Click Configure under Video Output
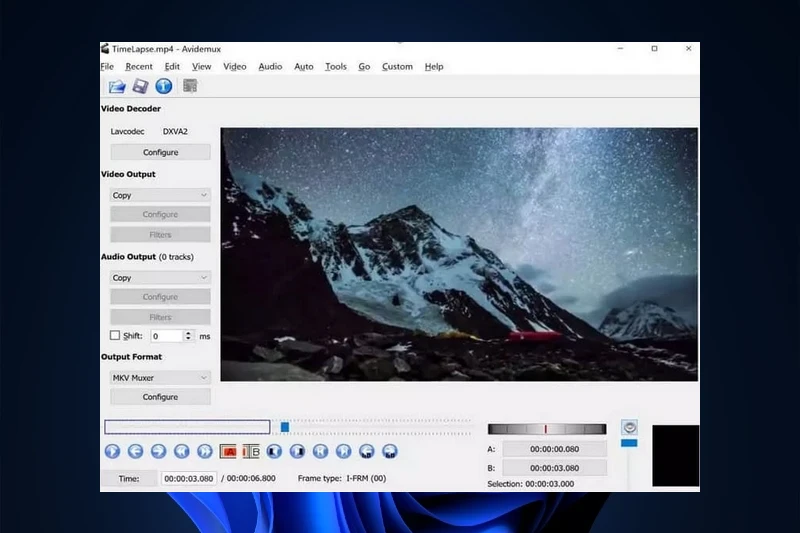800x533 pixels. [160, 214]
